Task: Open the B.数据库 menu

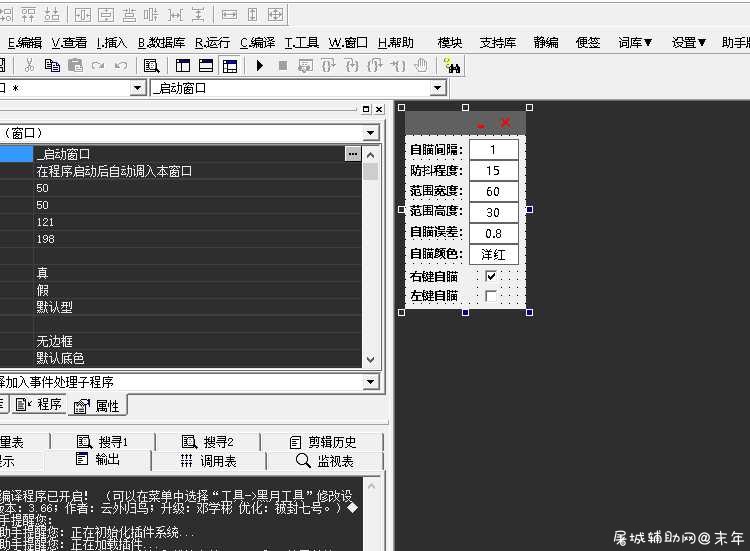Action: [161, 43]
